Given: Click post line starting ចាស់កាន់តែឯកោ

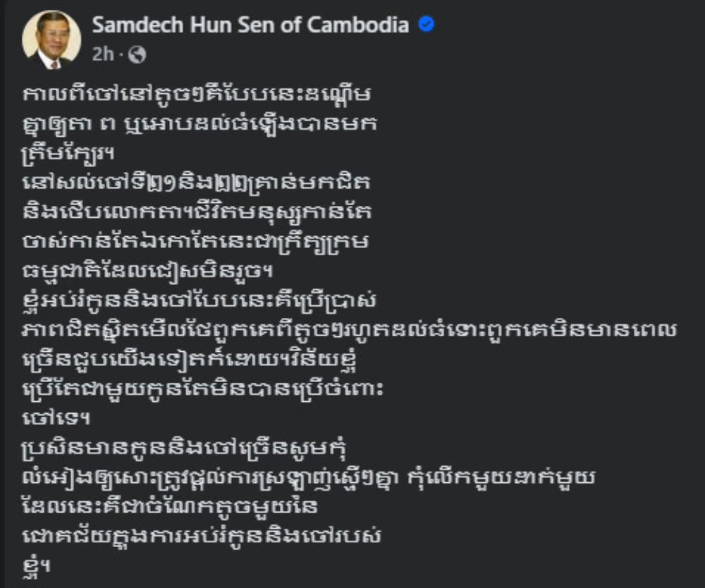Looking at the screenshot, I should coord(195,242).
